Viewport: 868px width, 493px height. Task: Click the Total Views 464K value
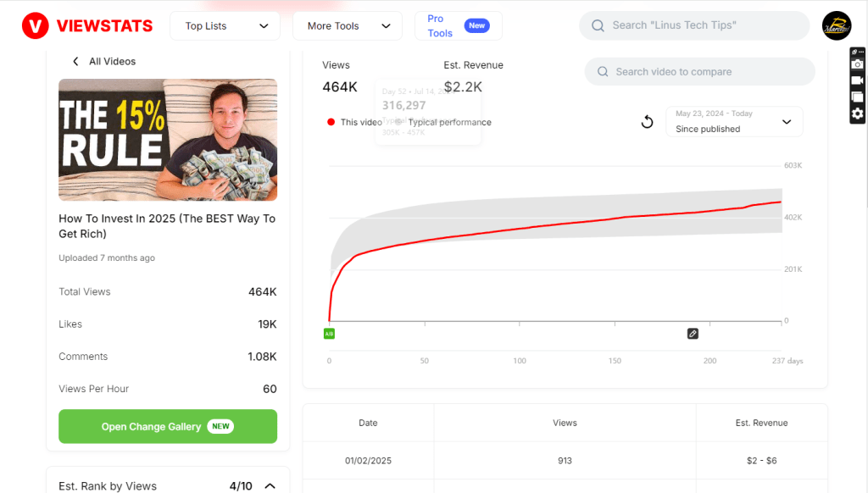coord(263,291)
